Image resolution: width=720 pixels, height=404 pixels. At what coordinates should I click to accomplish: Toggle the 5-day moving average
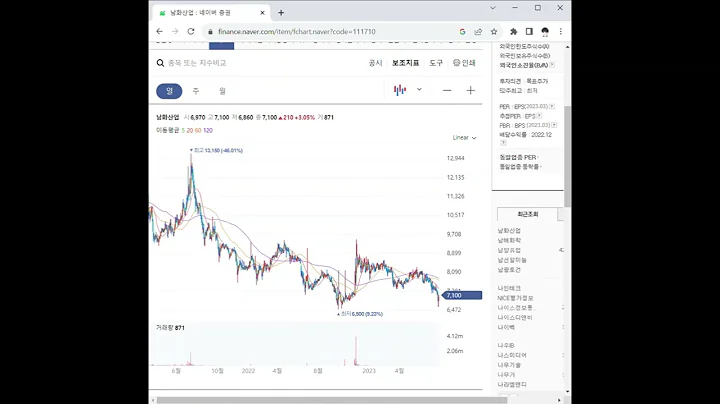point(183,130)
